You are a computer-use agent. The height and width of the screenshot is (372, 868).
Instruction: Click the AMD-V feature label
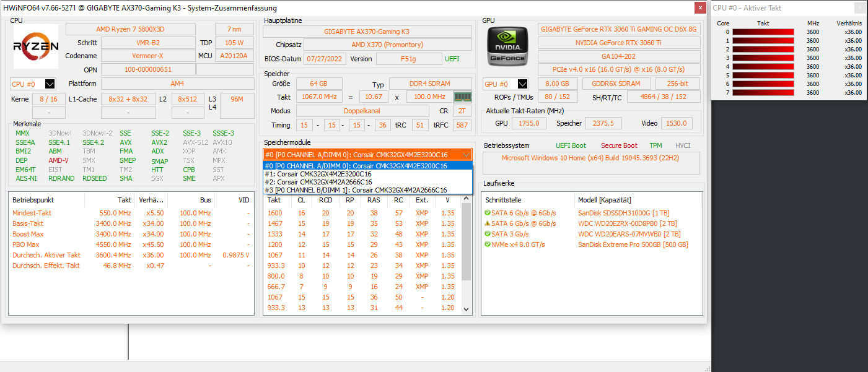point(58,160)
